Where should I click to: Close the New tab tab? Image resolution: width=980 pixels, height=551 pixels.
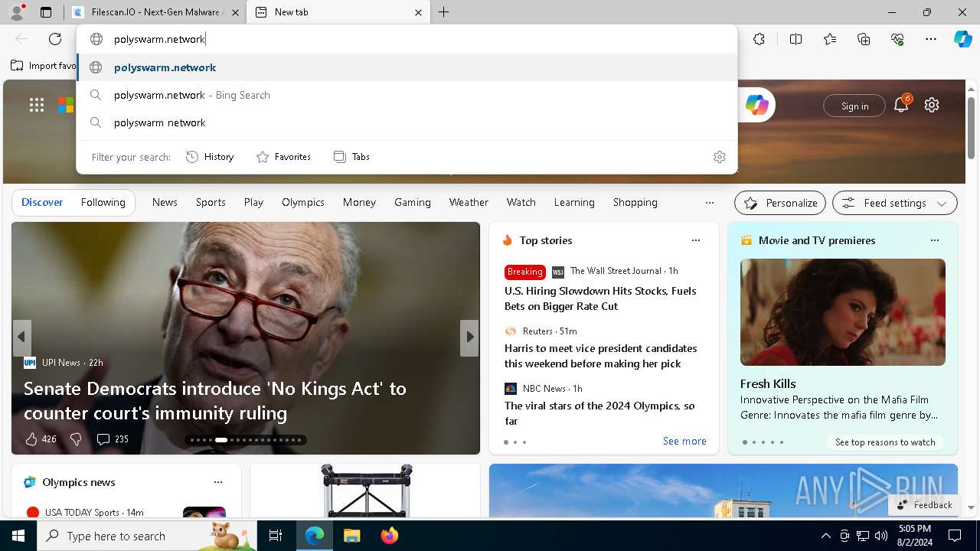[x=418, y=12]
